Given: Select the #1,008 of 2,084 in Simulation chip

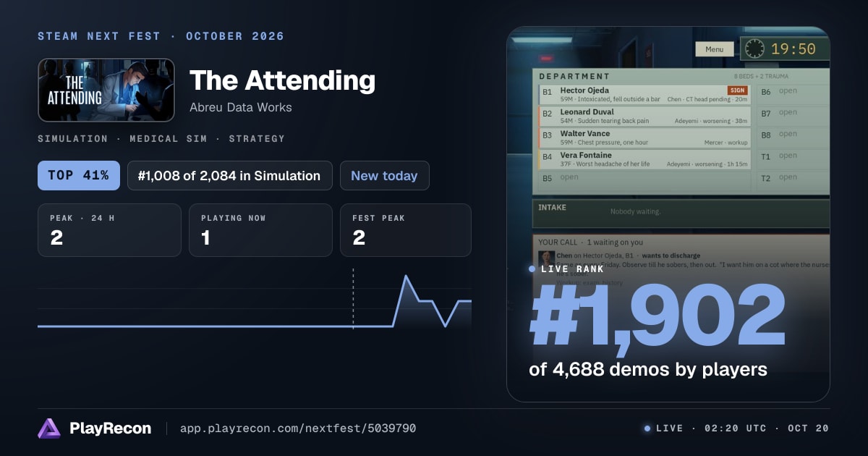Looking at the screenshot, I should 229,176.
